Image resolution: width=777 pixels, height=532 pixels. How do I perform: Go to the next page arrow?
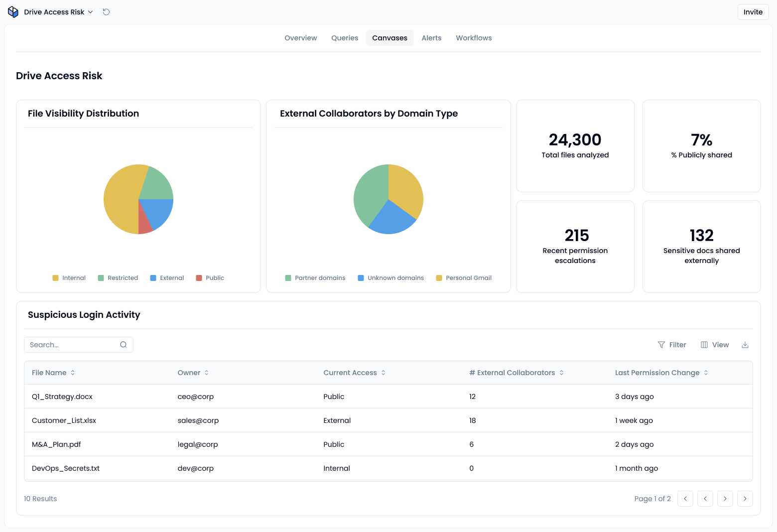pos(725,499)
